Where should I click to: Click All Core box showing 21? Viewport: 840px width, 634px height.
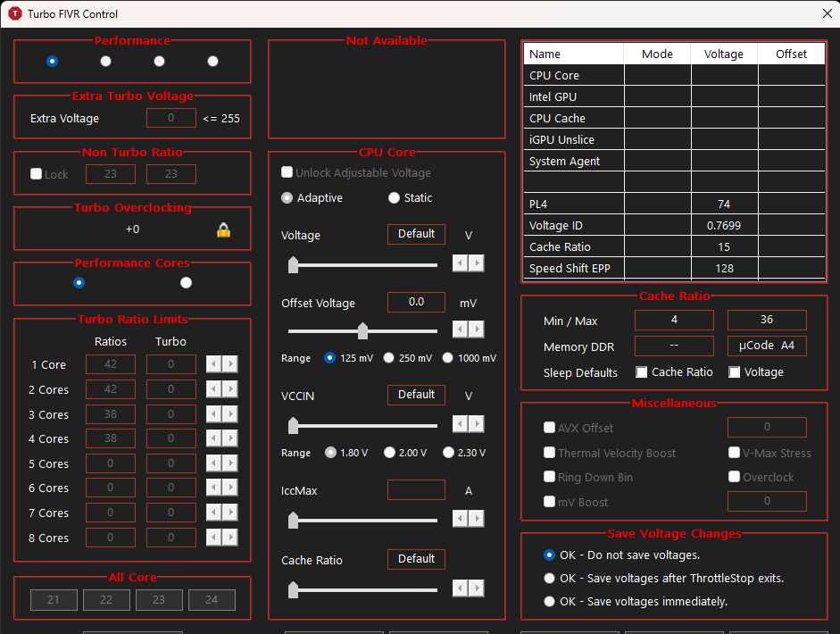click(x=54, y=600)
